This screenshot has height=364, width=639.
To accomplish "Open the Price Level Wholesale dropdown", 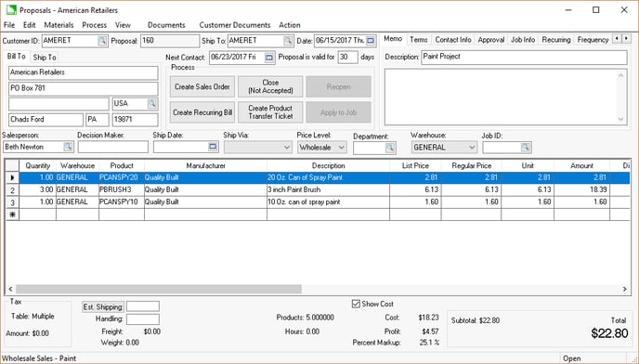I will (x=342, y=147).
